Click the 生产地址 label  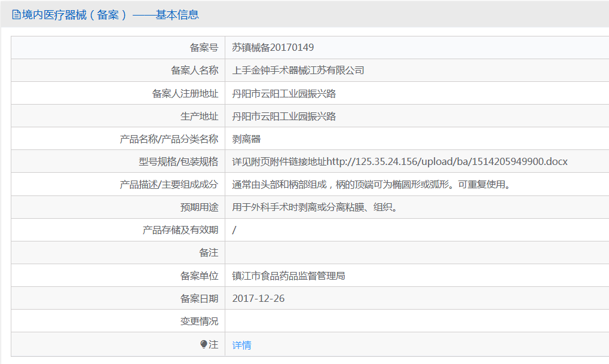pyautogui.click(x=199, y=117)
